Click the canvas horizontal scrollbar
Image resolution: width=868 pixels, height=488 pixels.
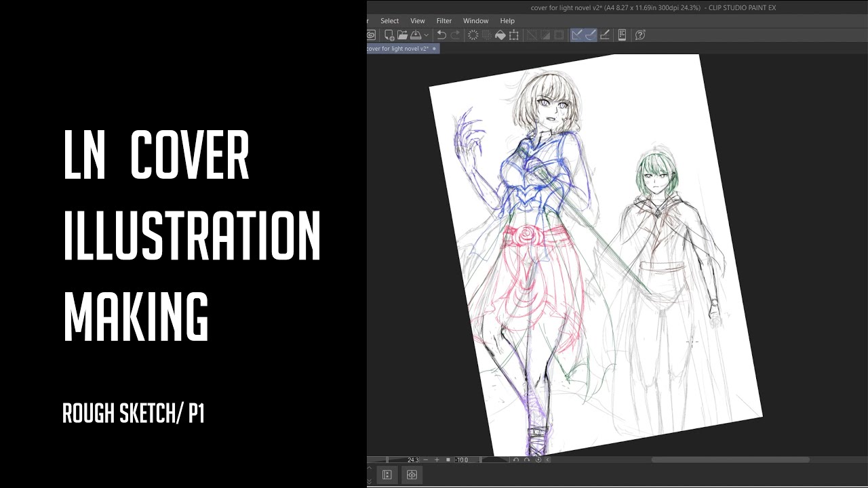pos(730,460)
